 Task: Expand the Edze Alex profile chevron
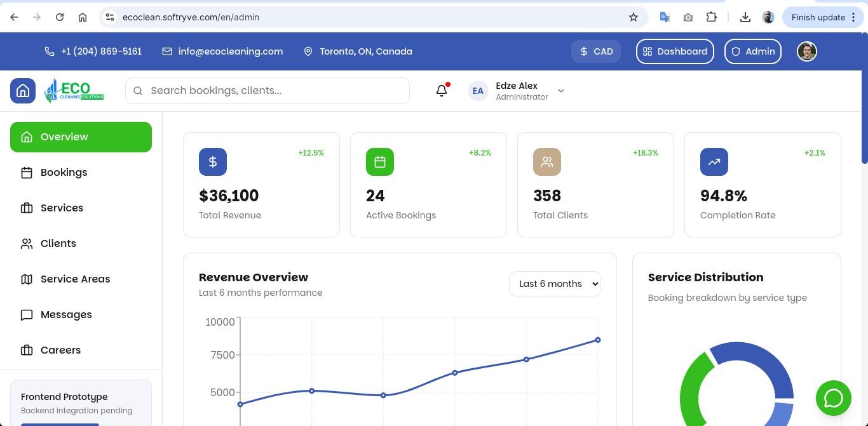(561, 91)
